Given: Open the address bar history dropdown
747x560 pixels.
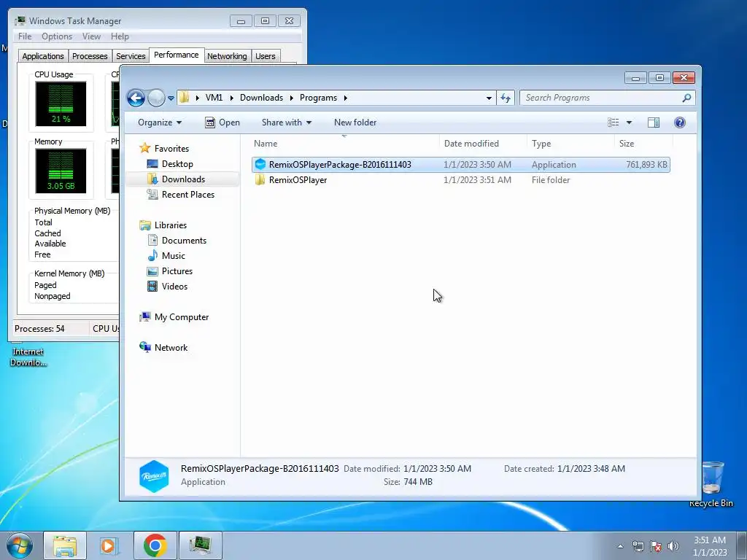Looking at the screenshot, I should [x=489, y=98].
